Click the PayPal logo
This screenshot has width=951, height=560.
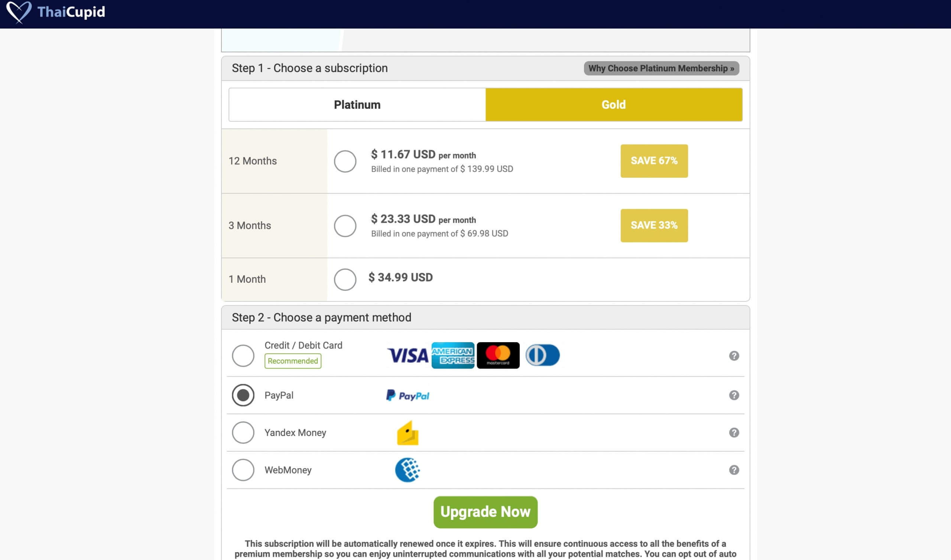[408, 396]
